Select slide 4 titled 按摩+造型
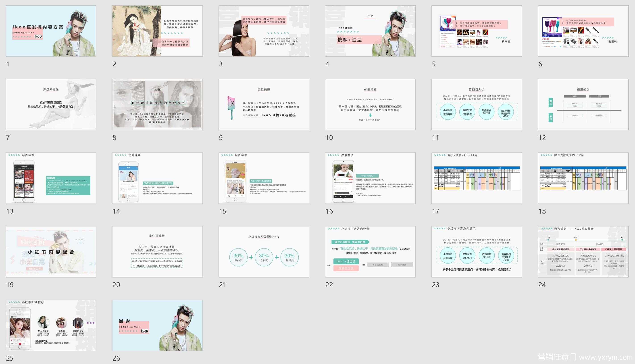The height and width of the screenshot is (364, 635). [370, 31]
